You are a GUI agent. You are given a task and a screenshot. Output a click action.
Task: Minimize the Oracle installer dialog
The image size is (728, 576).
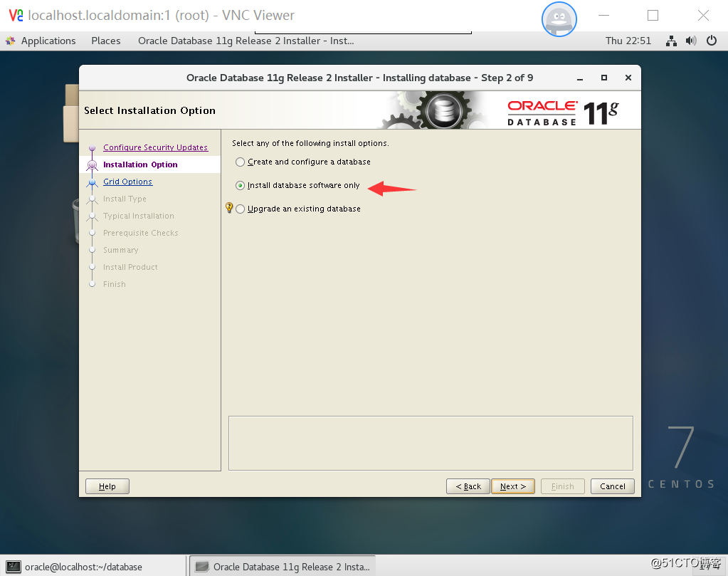tap(580, 78)
